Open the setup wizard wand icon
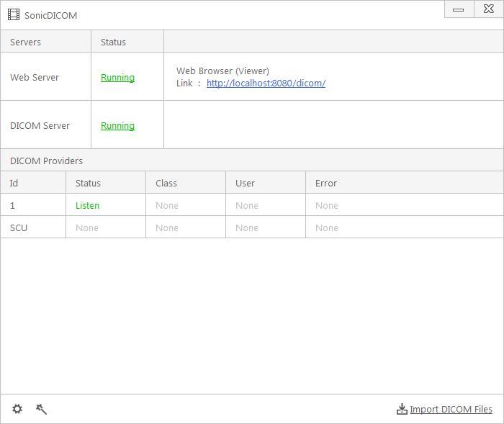The height and width of the screenshot is (424, 504). click(41, 409)
